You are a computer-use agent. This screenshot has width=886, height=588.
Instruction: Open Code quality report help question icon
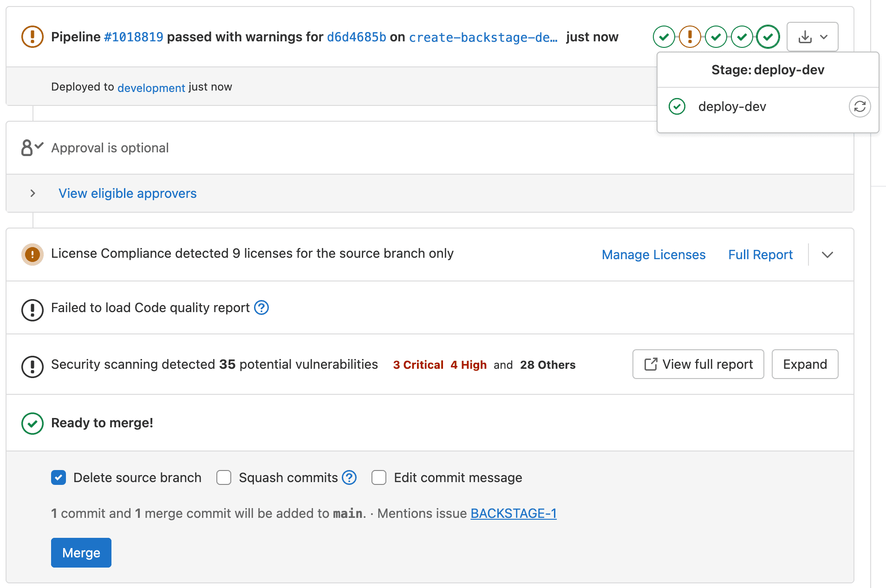coord(261,307)
